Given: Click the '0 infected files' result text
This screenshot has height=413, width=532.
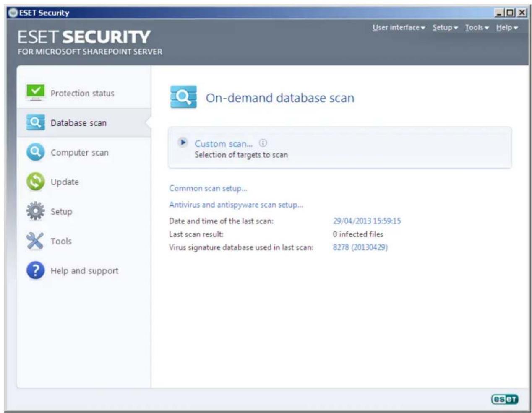Looking at the screenshot, I should point(358,234).
